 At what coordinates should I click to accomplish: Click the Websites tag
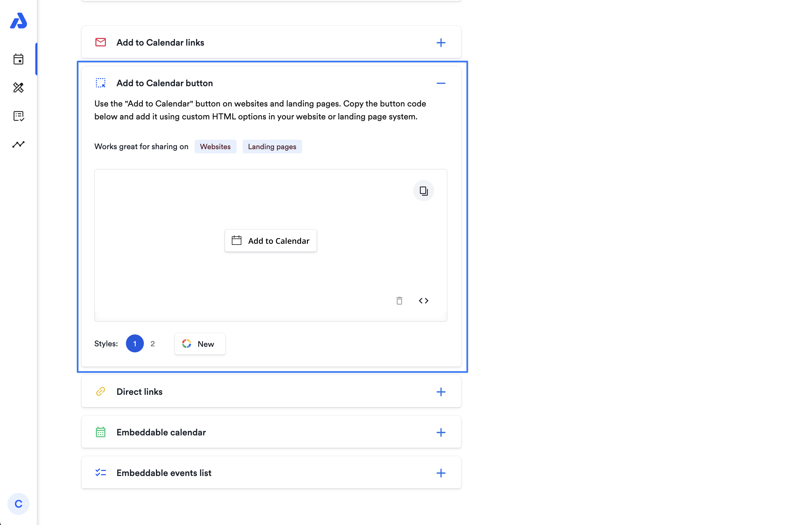[x=215, y=147]
